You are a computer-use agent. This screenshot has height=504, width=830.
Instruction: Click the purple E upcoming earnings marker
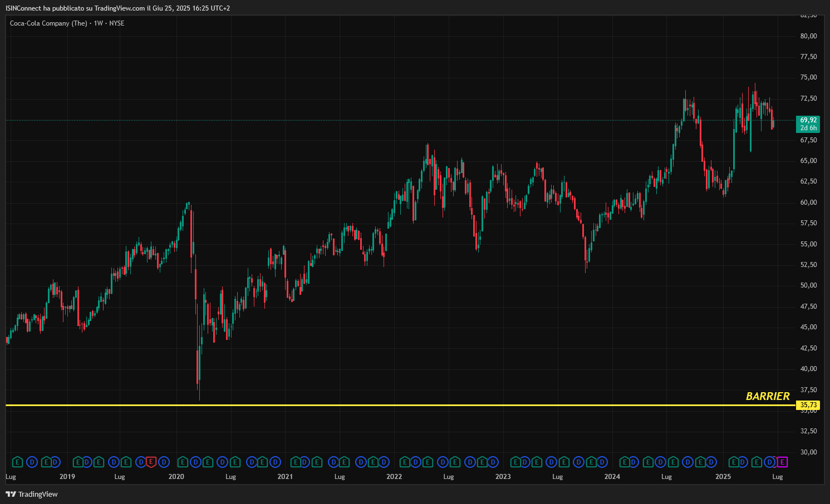point(782,462)
